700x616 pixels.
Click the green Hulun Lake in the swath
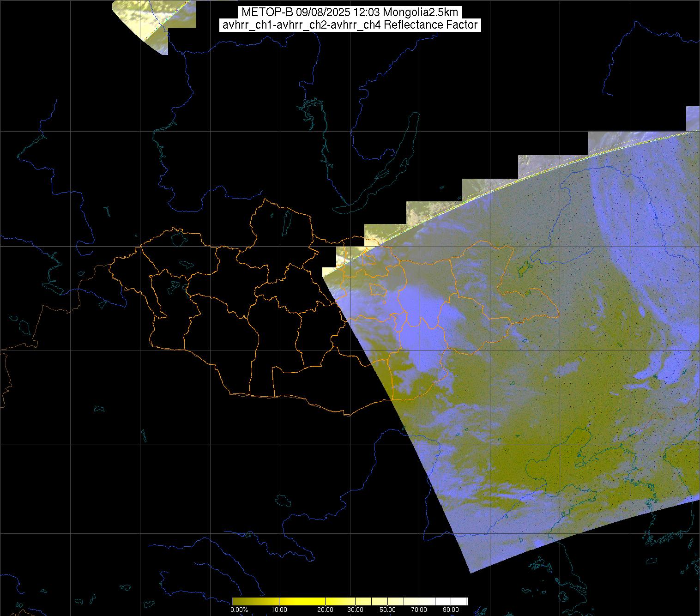524,267
